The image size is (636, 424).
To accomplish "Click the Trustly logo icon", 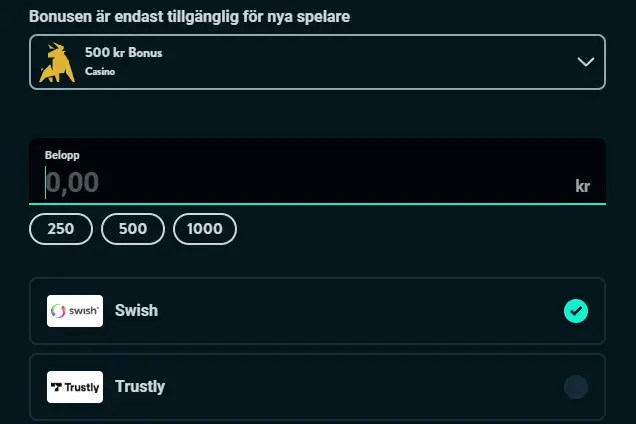I will 75,387.
